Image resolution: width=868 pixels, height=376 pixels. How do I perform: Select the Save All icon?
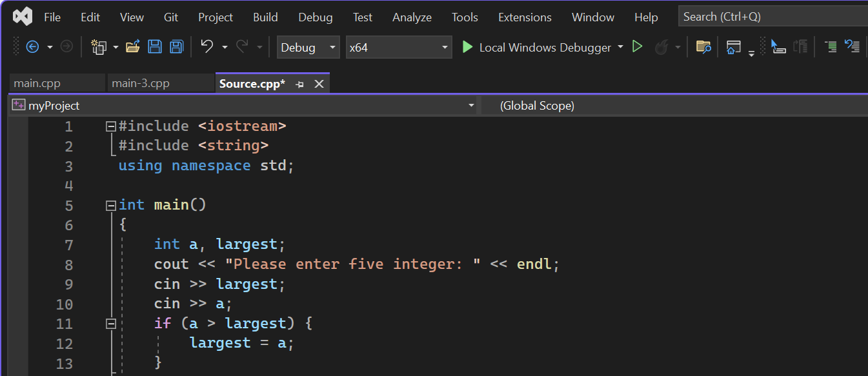pos(176,46)
